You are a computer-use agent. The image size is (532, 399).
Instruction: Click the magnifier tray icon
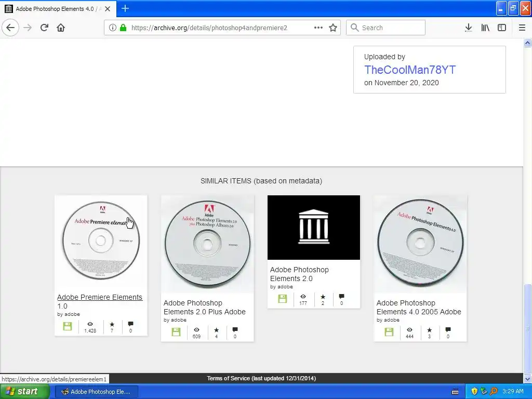pos(494,391)
